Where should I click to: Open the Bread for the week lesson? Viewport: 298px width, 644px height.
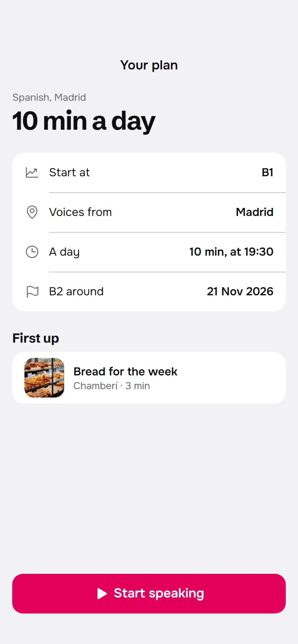click(149, 378)
